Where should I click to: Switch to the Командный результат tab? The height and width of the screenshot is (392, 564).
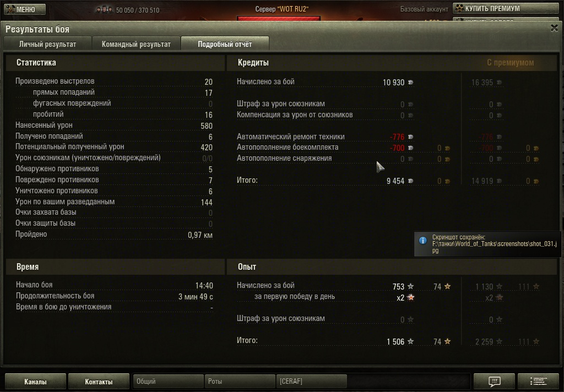click(x=136, y=44)
